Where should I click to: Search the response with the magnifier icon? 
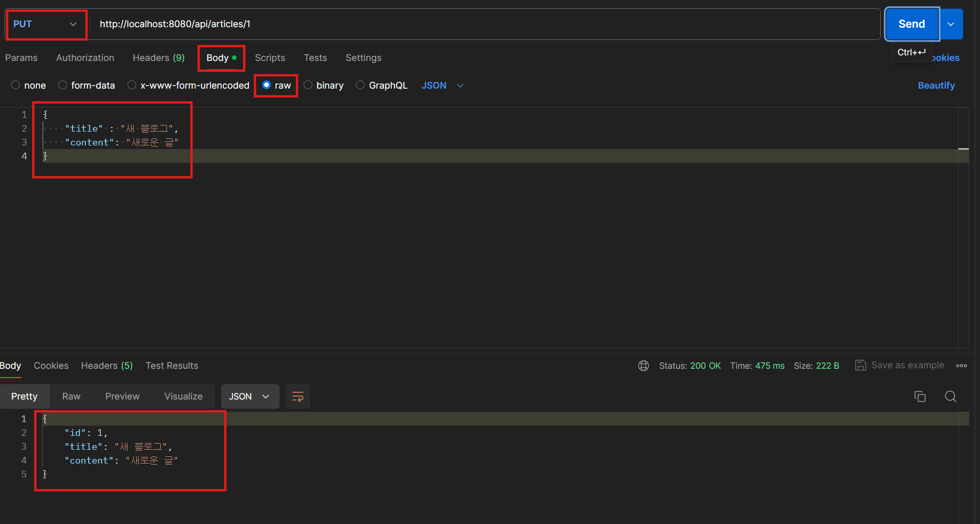click(951, 396)
